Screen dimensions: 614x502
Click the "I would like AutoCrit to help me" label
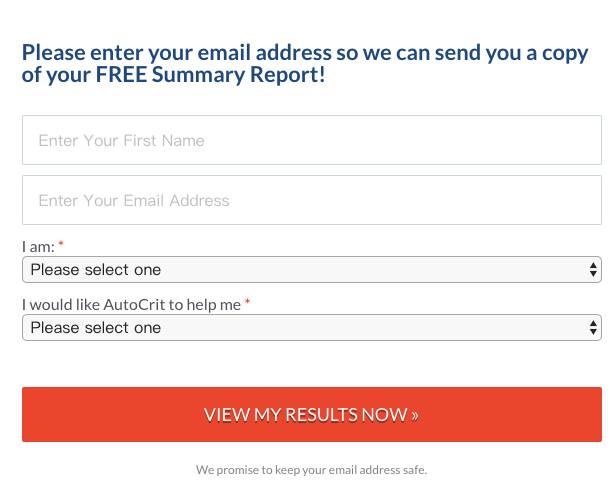coord(131,304)
